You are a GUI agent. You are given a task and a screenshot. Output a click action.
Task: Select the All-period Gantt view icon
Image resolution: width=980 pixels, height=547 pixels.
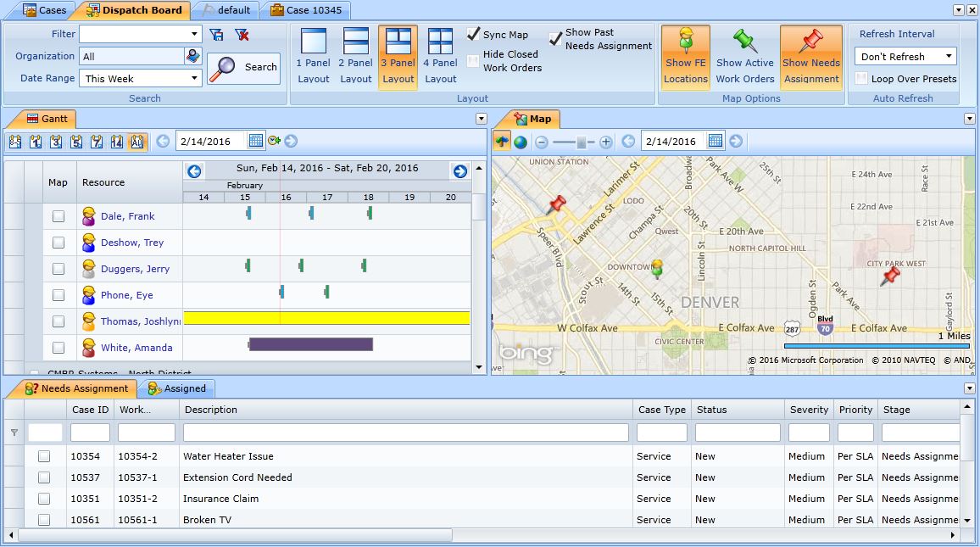pos(137,142)
